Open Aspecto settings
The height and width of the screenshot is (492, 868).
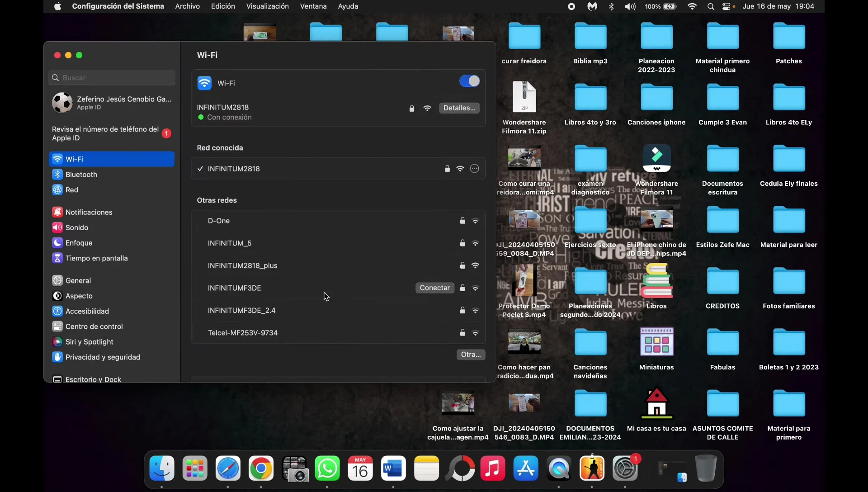click(x=112, y=296)
